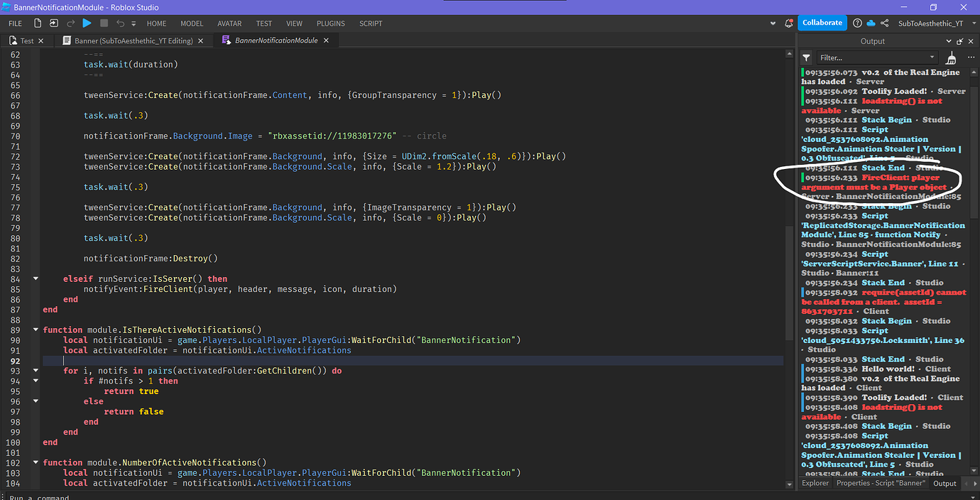980x500 pixels.
Task: Click the New file icon
Action: 37,23
